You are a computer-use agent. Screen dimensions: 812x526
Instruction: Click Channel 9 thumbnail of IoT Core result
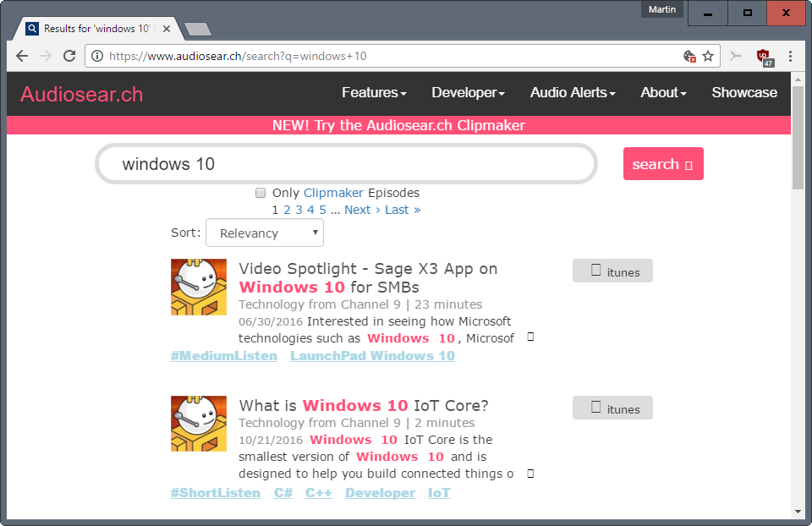(199, 424)
